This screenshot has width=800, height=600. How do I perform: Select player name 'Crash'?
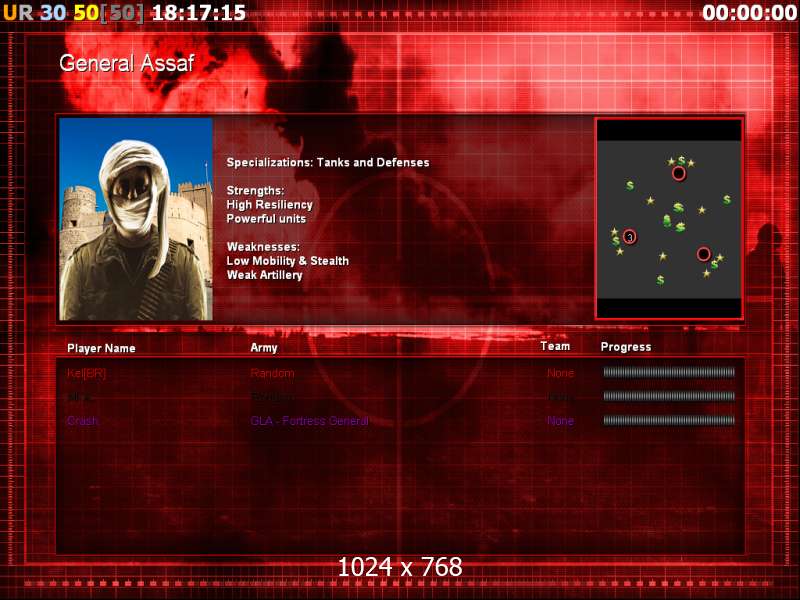82,421
